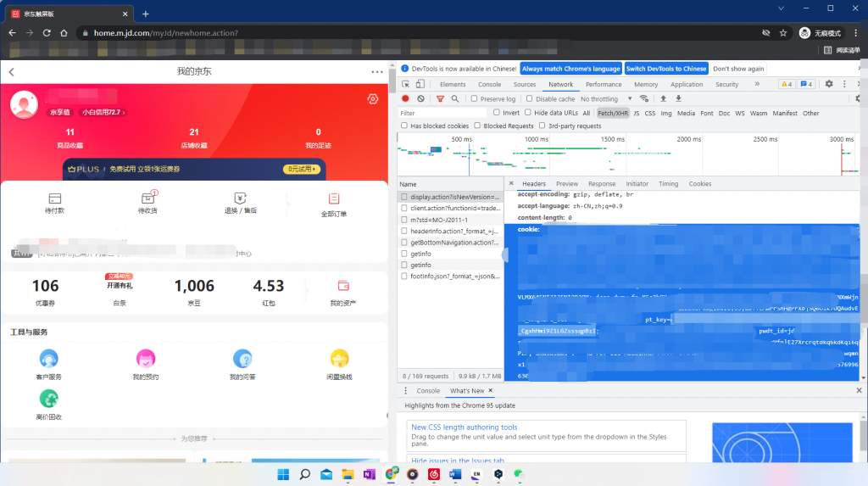
Task: Open the DevTools three-dot customize menu
Action: 844,84
